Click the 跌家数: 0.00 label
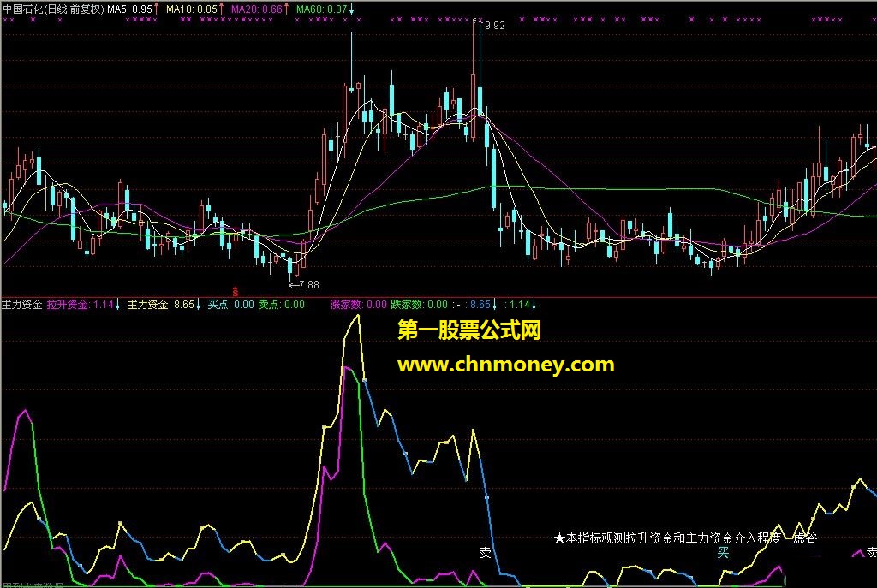Image resolution: width=877 pixels, height=588 pixels. [420, 305]
